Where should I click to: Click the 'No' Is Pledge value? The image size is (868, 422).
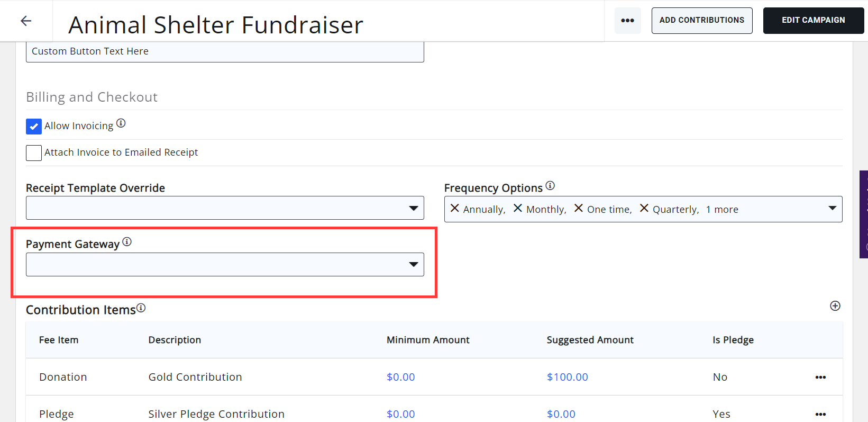tap(720, 377)
